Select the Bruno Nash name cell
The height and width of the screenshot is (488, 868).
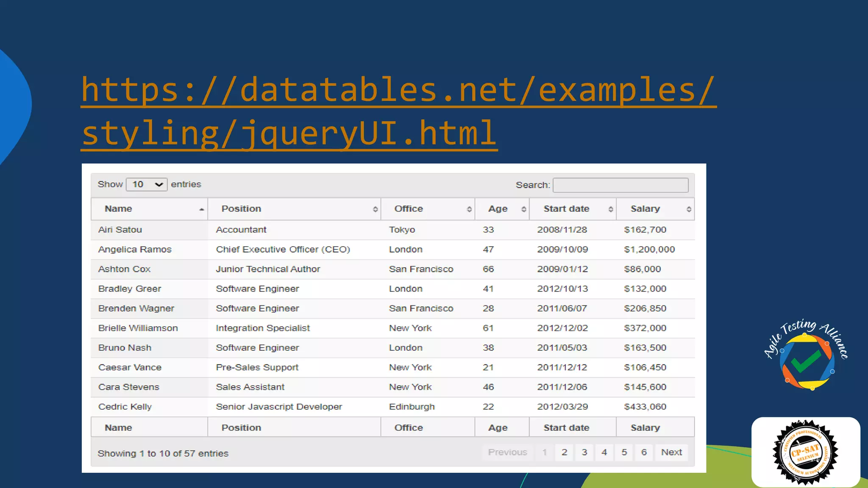point(149,348)
